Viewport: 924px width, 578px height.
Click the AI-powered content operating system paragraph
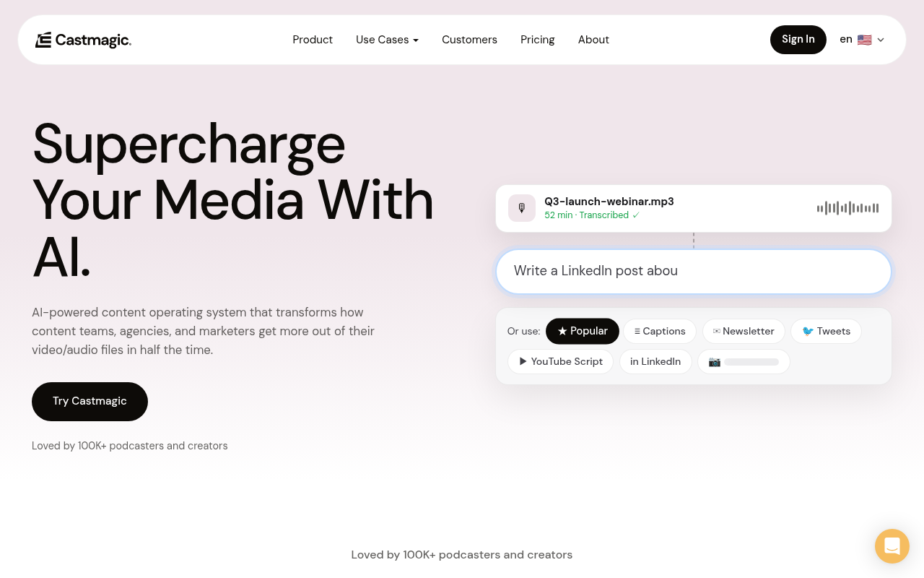click(x=204, y=331)
